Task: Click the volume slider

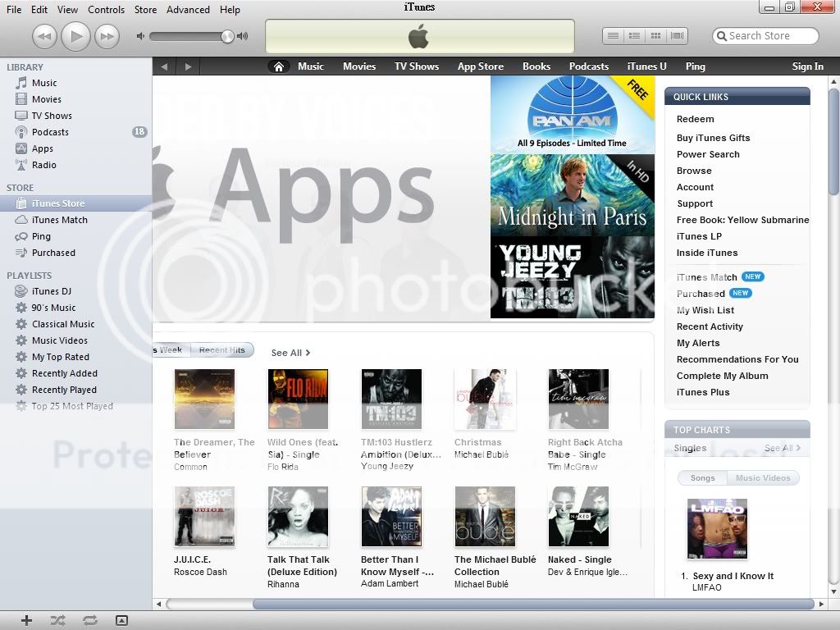Action: point(190,36)
